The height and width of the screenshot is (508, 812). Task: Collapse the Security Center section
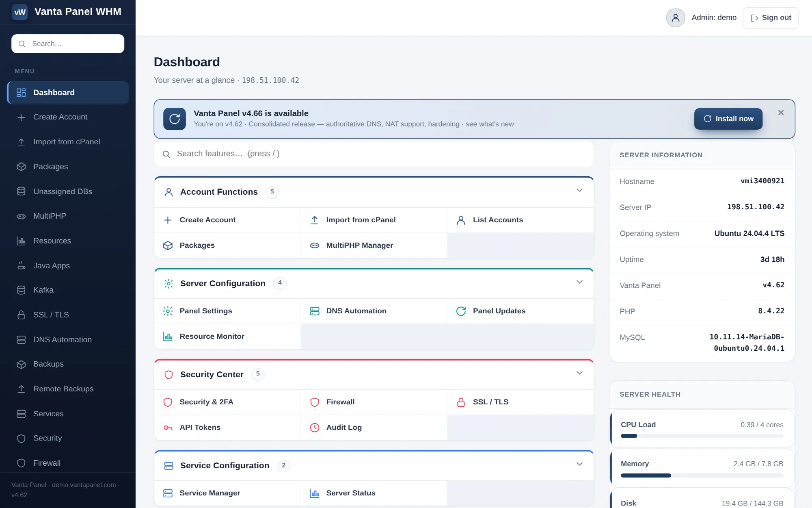[579, 373]
